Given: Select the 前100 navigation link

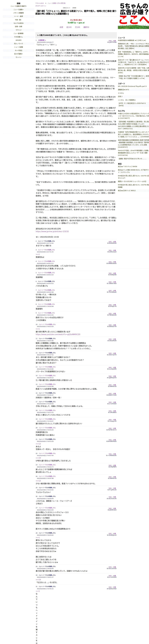Looking at the screenshot, I should 69,27.
